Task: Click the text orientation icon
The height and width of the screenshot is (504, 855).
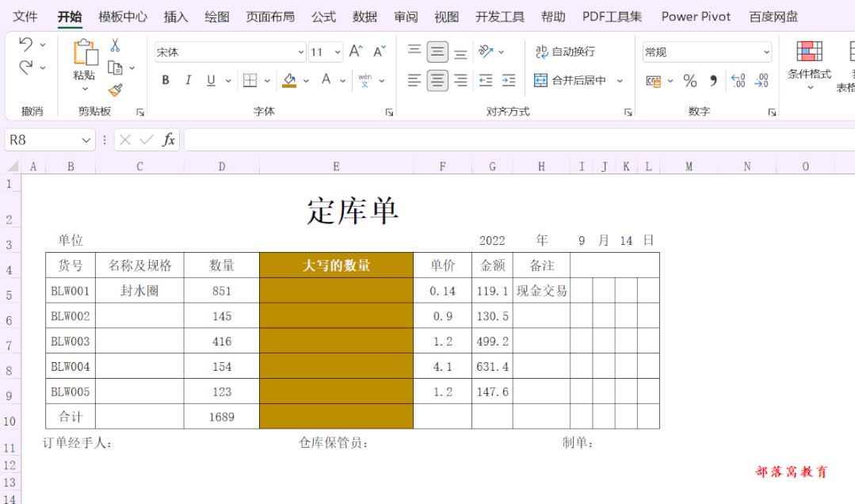Action: click(x=485, y=52)
